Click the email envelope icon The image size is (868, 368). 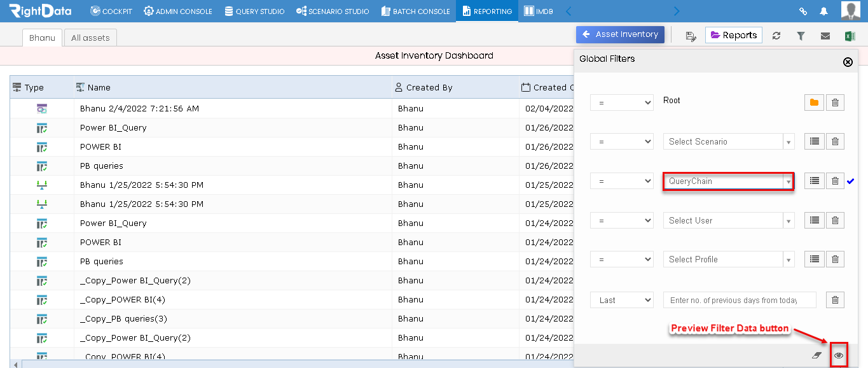(825, 36)
